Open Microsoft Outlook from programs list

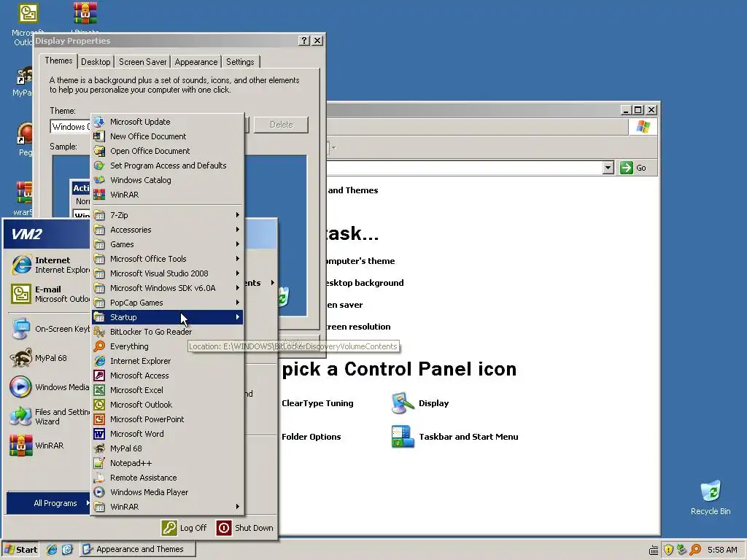point(167,405)
